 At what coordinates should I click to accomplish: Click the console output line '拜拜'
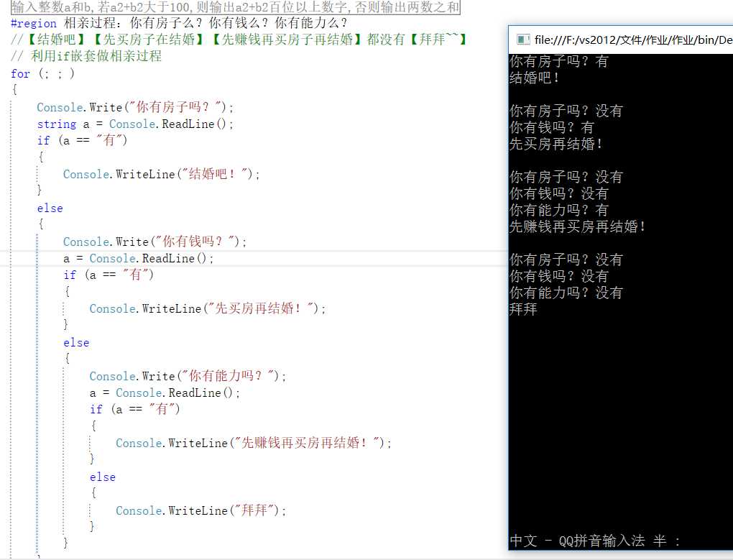tap(524, 309)
